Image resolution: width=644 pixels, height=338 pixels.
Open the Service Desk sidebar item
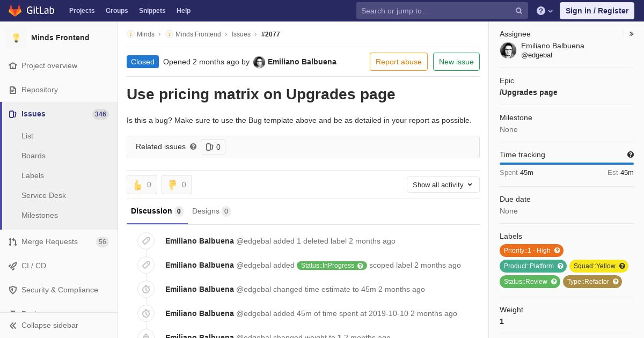pos(43,195)
